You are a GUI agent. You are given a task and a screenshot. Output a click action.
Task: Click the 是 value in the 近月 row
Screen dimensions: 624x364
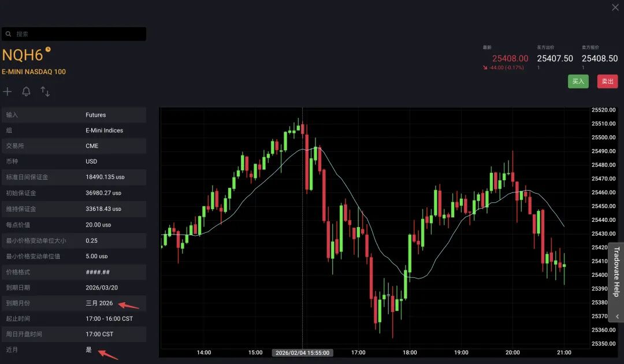point(89,350)
